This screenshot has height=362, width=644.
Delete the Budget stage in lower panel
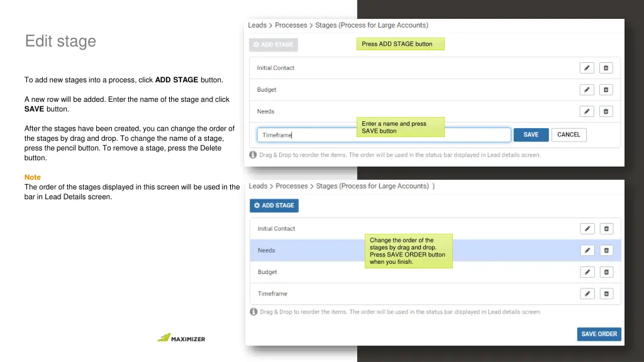(606, 272)
